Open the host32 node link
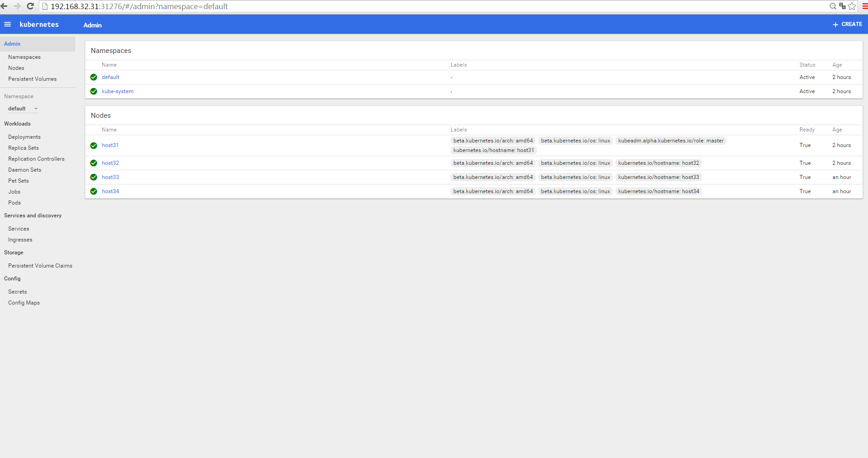868x458 pixels. pyautogui.click(x=110, y=163)
